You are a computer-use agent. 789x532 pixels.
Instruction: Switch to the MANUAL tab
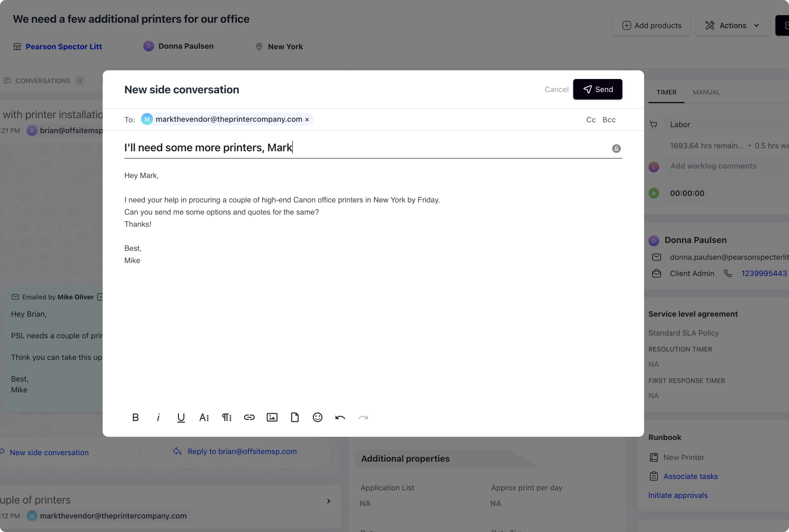pyautogui.click(x=706, y=92)
